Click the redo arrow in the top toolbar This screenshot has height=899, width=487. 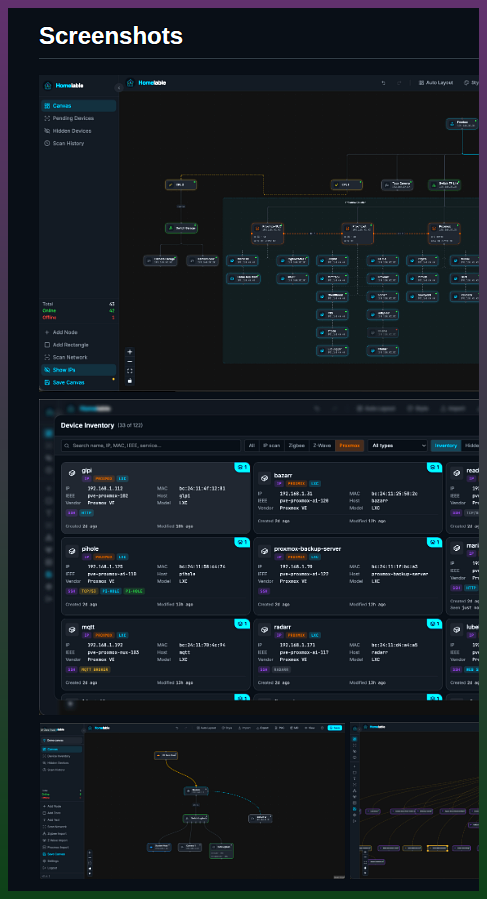pos(399,83)
